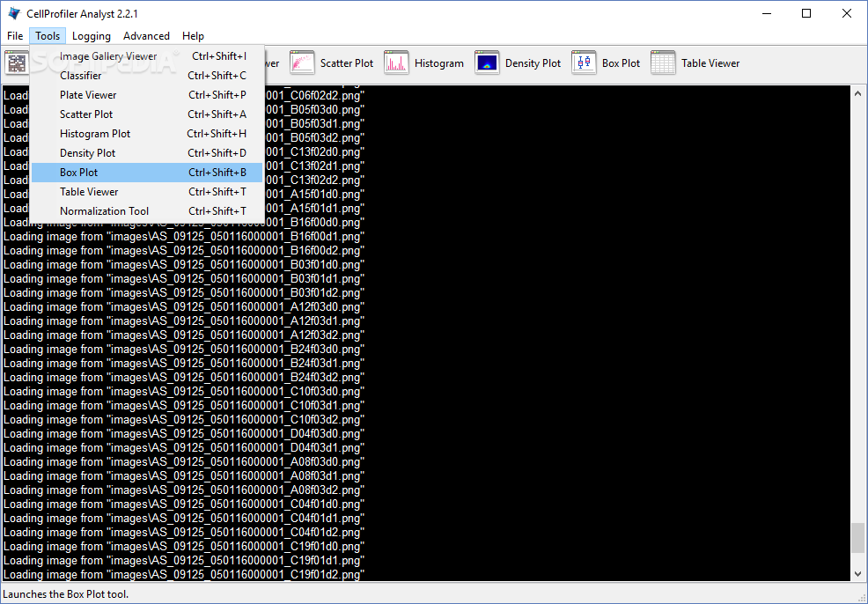
Task: Click the log line ending B16f00d1.png
Action: tap(184, 236)
